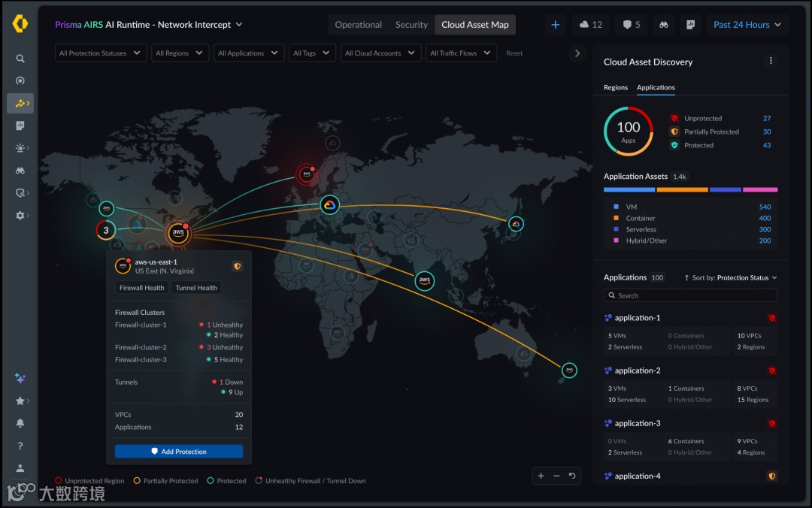The width and height of the screenshot is (812, 508).
Task: Click the VM count 540
Action: (765, 207)
